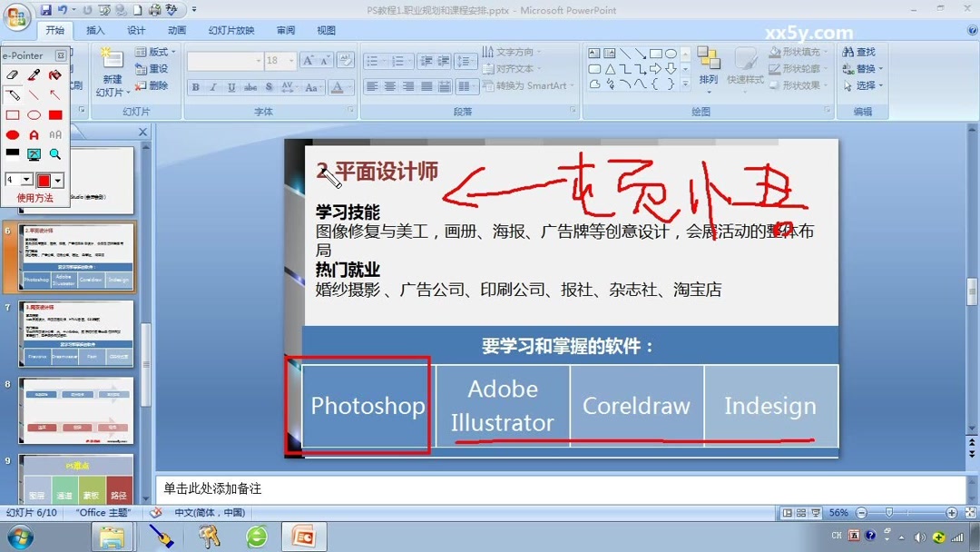Viewport: 980px width, 552px height.
Task: Pick the e-Pointer magnifier tool
Action: coord(54,153)
